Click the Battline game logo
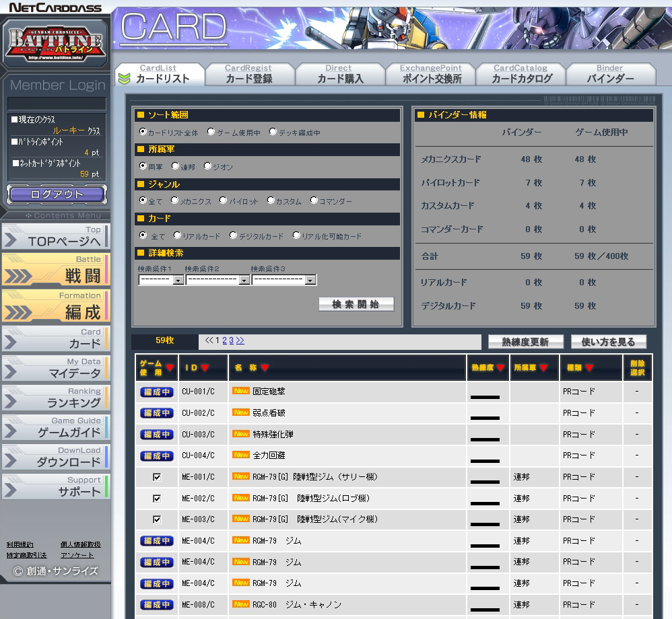This screenshot has width=672, height=619. click(55, 43)
